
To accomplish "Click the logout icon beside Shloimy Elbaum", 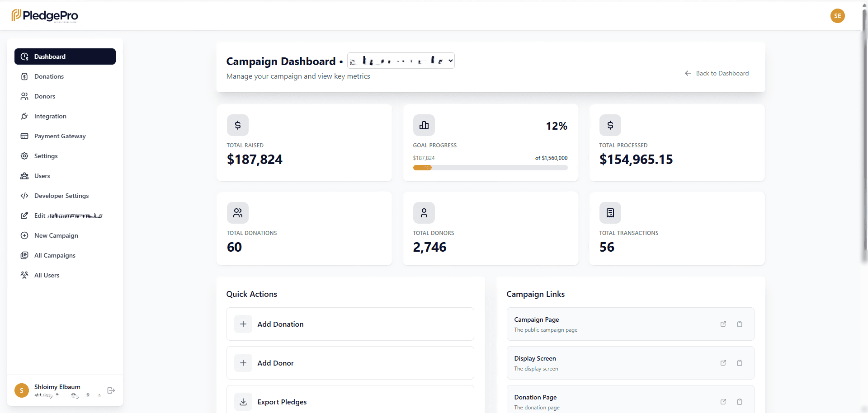I will tap(111, 390).
